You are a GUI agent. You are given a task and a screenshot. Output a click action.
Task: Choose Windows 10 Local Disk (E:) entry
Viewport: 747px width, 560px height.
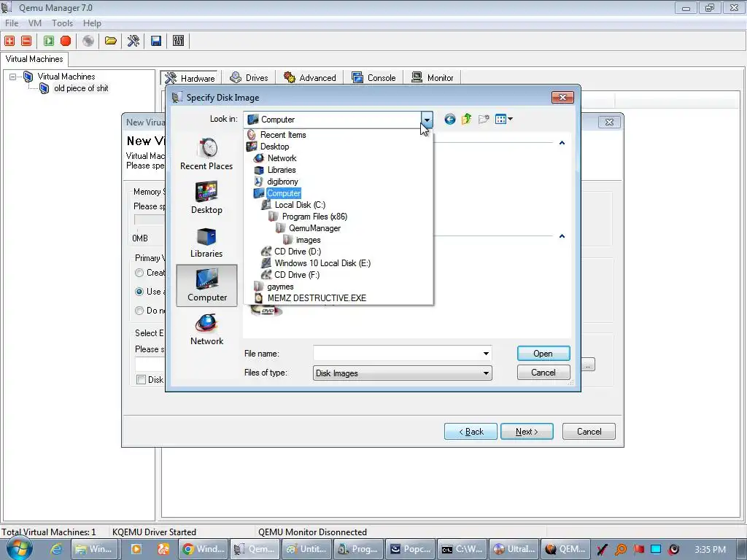click(x=322, y=262)
